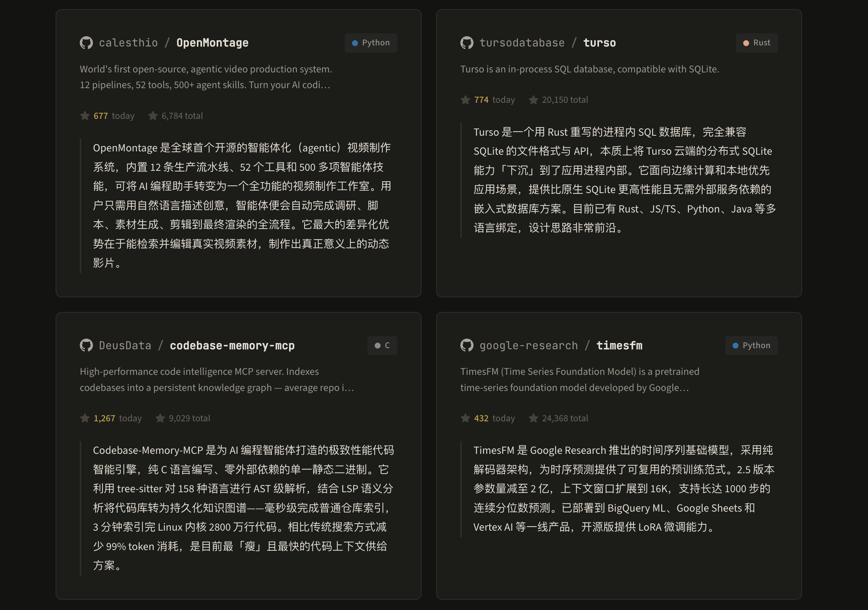Click the star icon next to 24,368 total
Image resolution: width=868 pixels, height=610 pixels.
(534, 418)
